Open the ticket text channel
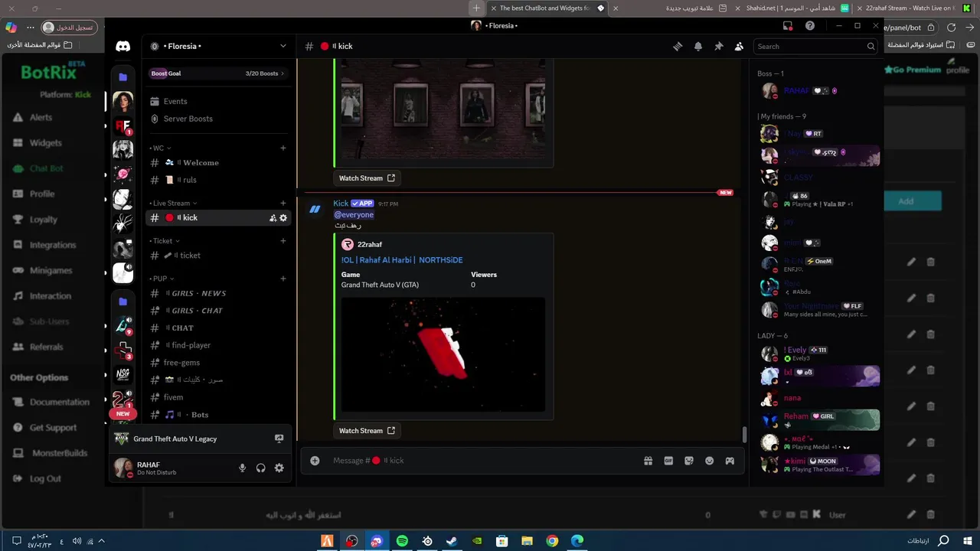 click(218, 256)
